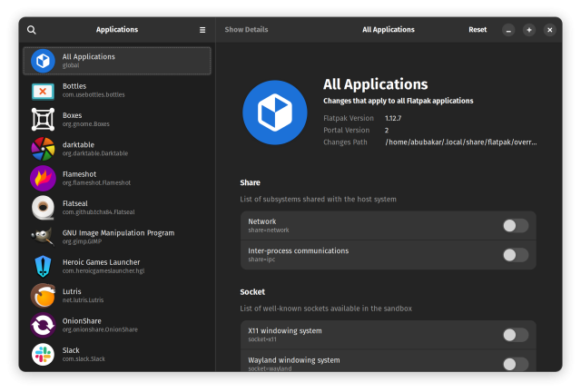Viewport: 581px width, 392px height.
Task: Select darktable in the application list
Action: pos(117,149)
